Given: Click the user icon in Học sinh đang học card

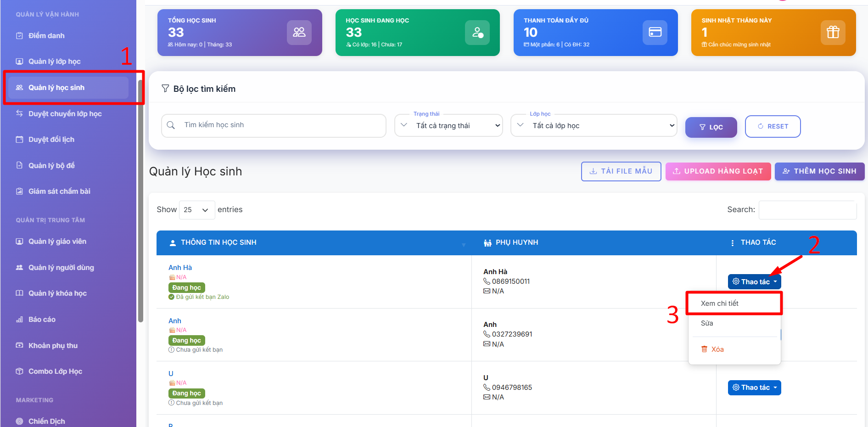Looking at the screenshot, I should tap(477, 32).
